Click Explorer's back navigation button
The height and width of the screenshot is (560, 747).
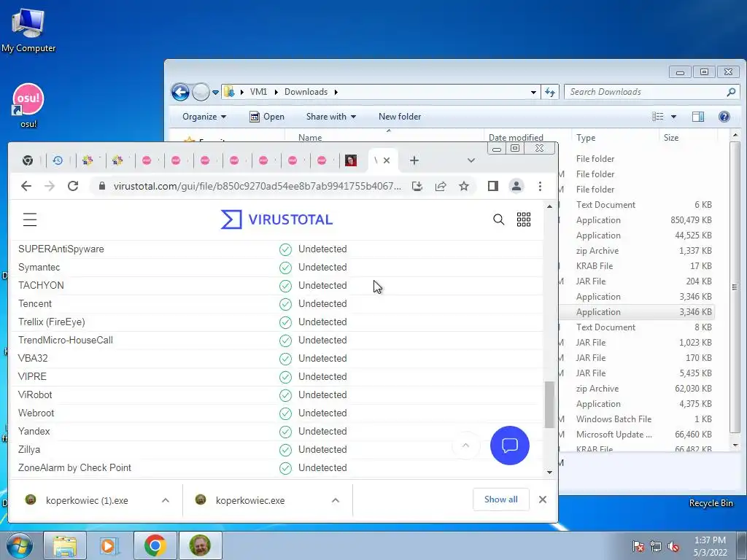click(x=181, y=92)
